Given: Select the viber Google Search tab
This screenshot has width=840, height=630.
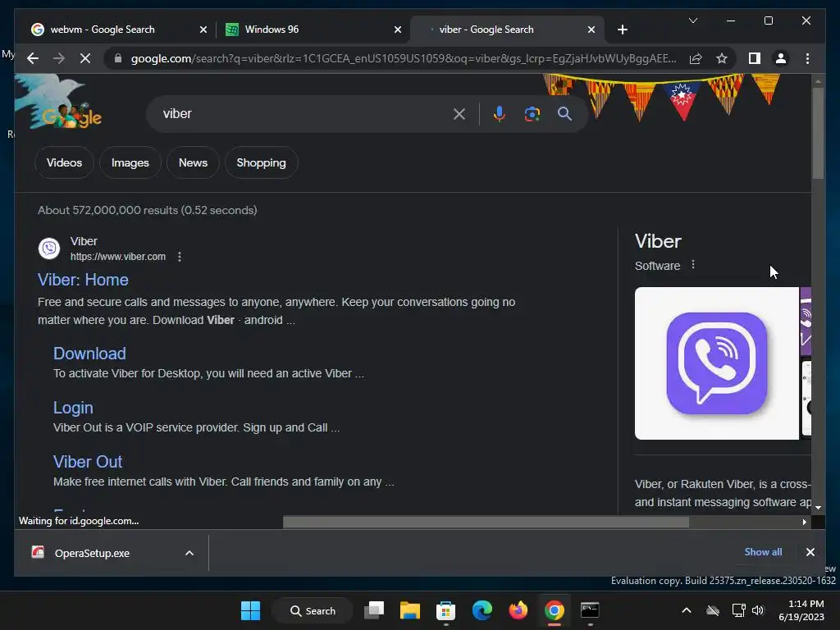Looking at the screenshot, I should tap(486, 30).
